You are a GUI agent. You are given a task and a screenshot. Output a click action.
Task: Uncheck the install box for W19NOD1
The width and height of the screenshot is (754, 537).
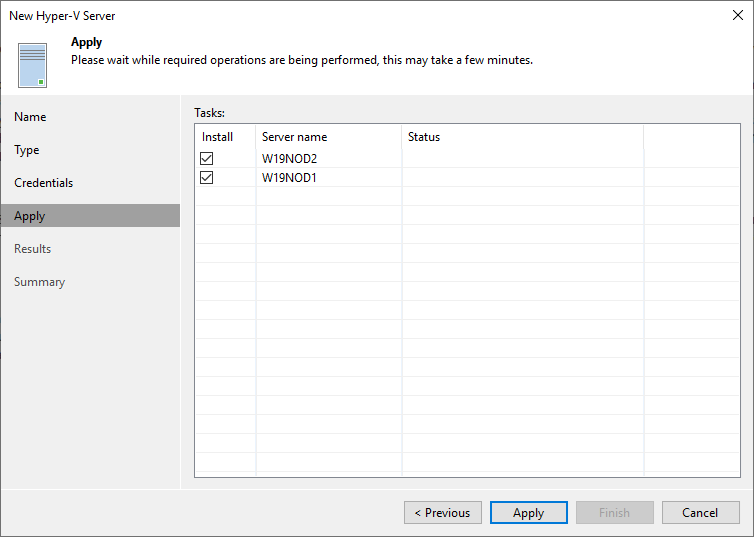pos(207,177)
